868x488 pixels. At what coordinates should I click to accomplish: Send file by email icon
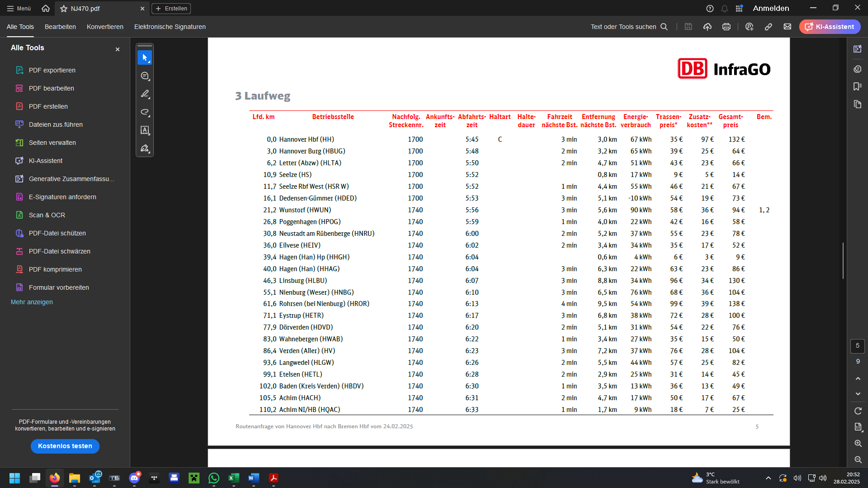pyautogui.click(x=787, y=27)
